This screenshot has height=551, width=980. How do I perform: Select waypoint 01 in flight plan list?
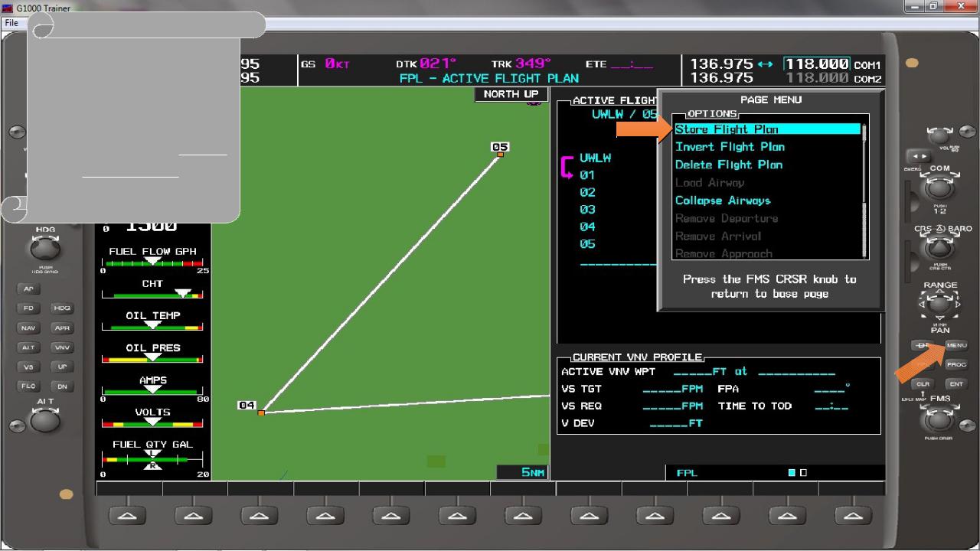(587, 175)
